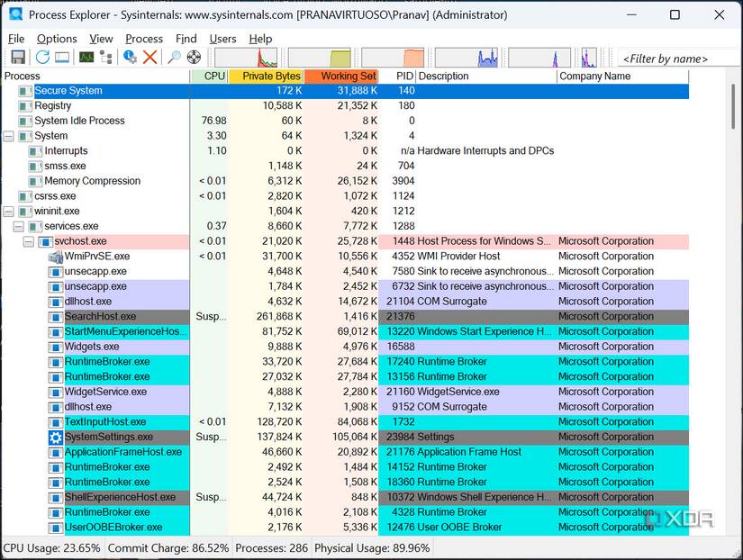Click the Find Window's Process crosshair icon
This screenshot has height=560, width=743.
coord(194,58)
